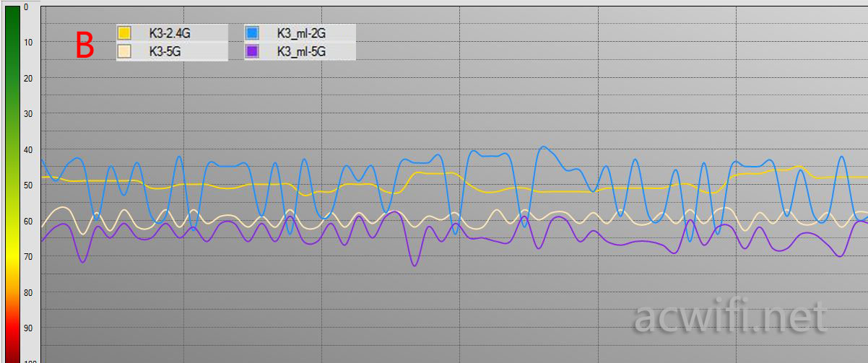
Task: Select the 80 axis tick label
Action: (29, 293)
